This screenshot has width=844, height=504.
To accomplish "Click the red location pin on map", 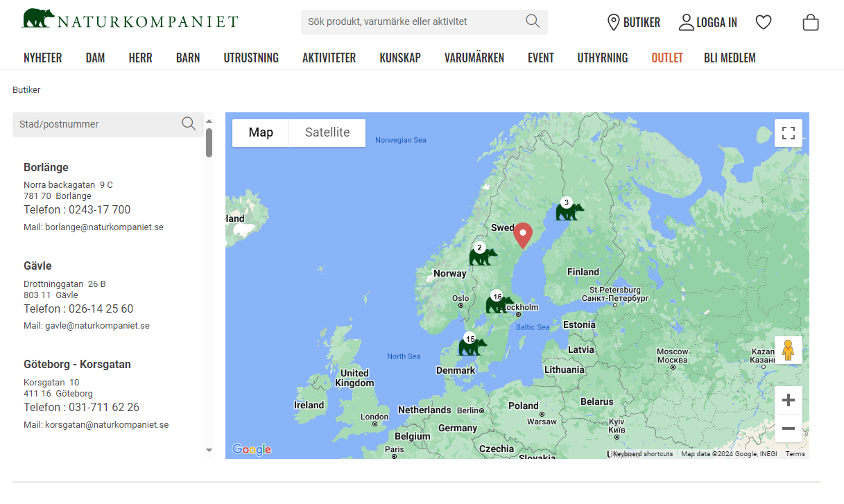I will (x=523, y=236).
